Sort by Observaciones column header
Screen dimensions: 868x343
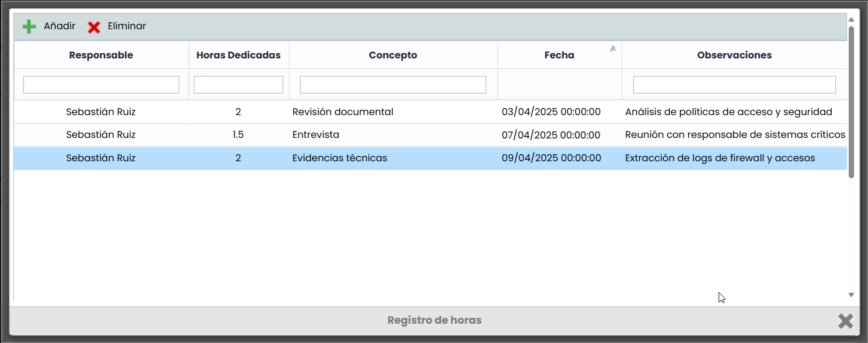734,56
